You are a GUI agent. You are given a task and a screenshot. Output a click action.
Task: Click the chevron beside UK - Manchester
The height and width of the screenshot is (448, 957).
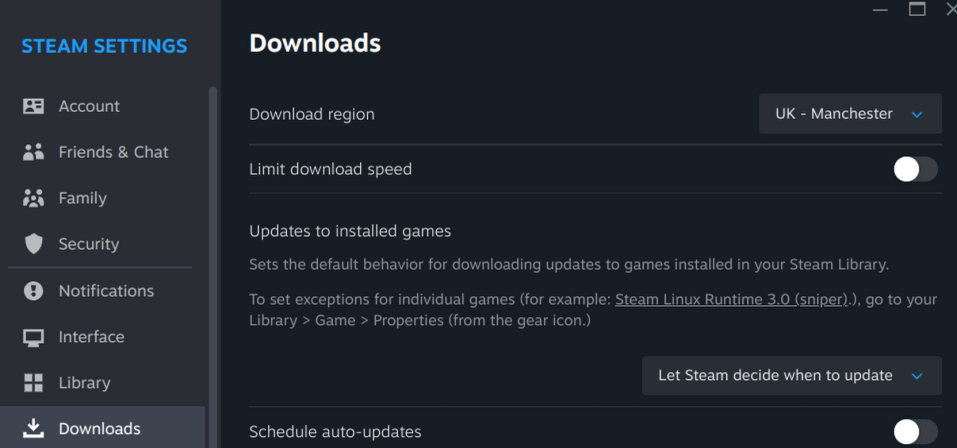click(917, 114)
